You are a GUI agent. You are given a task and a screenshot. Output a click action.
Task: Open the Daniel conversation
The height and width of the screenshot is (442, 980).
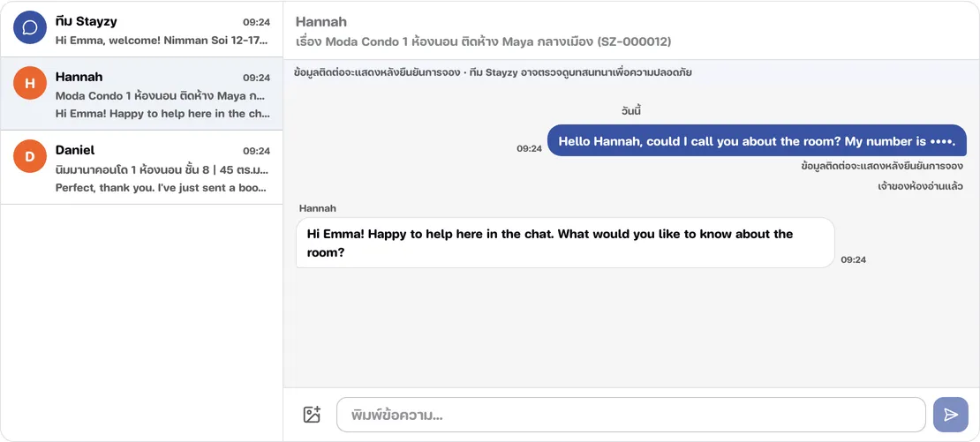pyautogui.click(x=142, y=168)
